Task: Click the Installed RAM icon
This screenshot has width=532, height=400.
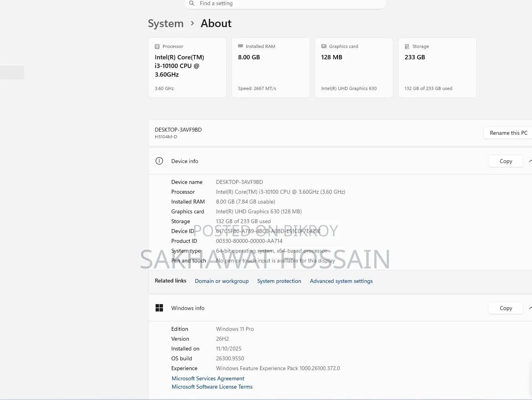Action: click(240, 46)
